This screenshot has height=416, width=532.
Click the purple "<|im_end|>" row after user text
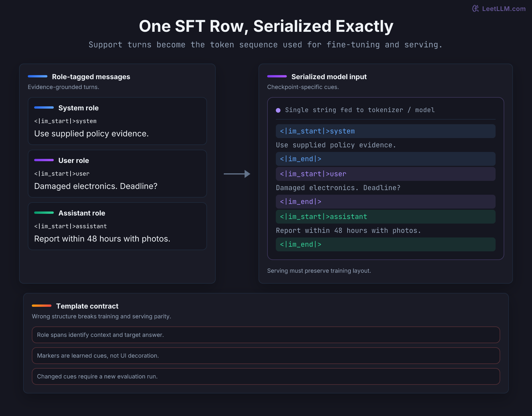tap(385, 202)
